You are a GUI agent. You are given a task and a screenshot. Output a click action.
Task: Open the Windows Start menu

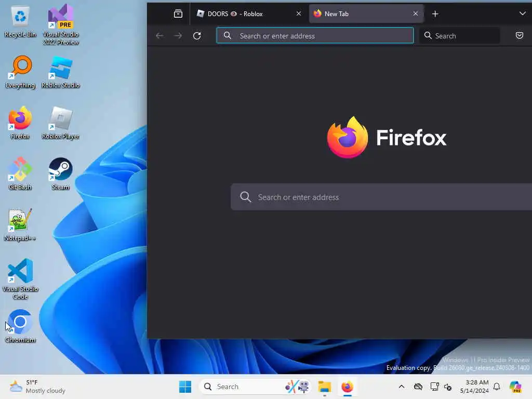click(x=185, y=387)
